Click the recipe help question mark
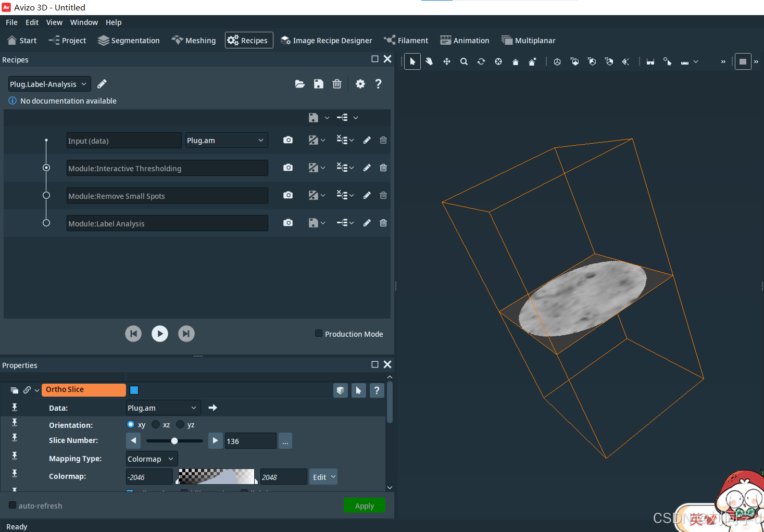Screen dimensions: 764x532 click(379, 84)
